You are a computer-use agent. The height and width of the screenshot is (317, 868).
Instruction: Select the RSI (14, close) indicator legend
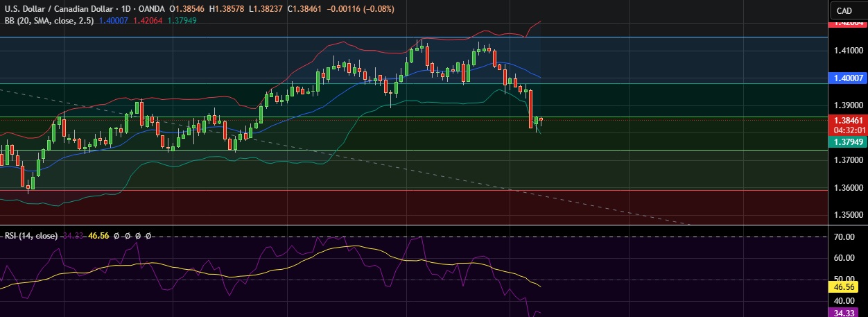31,236
